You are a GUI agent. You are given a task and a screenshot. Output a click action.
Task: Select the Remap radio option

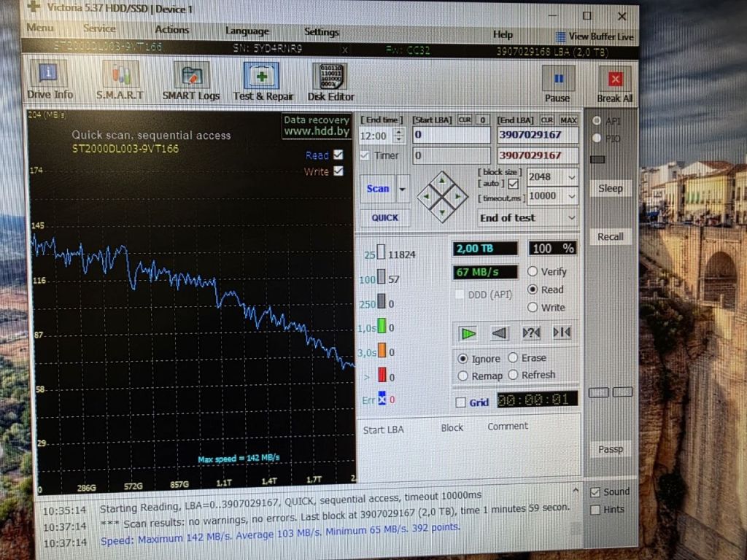(462, 376)
